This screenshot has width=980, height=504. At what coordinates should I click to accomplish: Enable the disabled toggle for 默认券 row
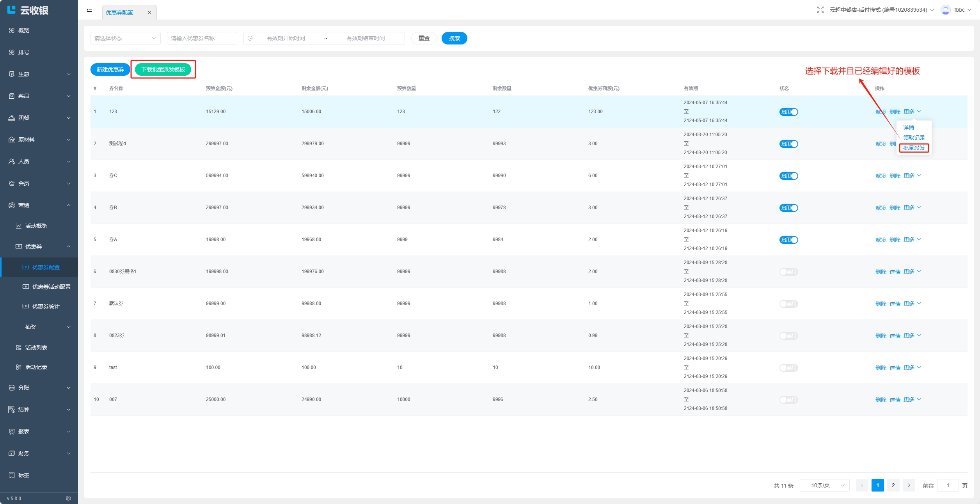tap(788, 304)
